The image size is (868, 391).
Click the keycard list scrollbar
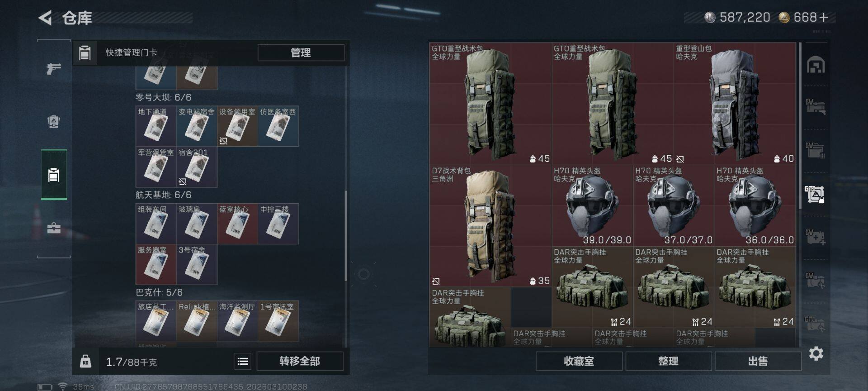(x=346, y=235)
